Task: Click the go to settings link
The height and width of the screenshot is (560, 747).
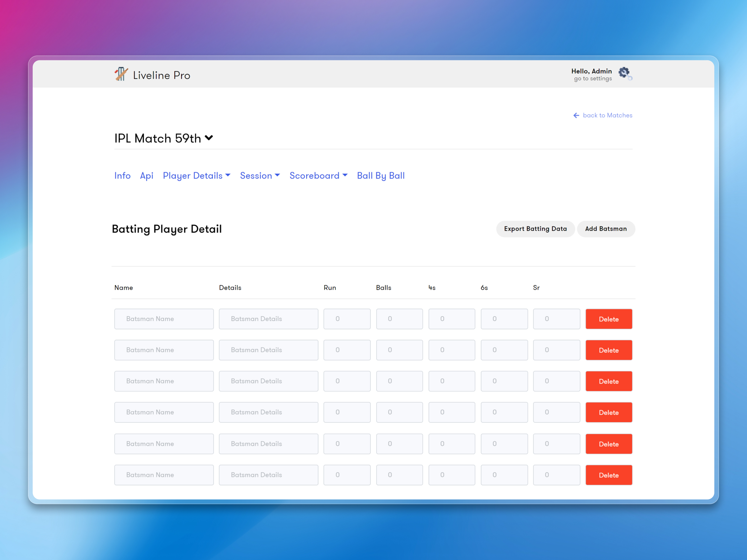Action: [592, 78]
